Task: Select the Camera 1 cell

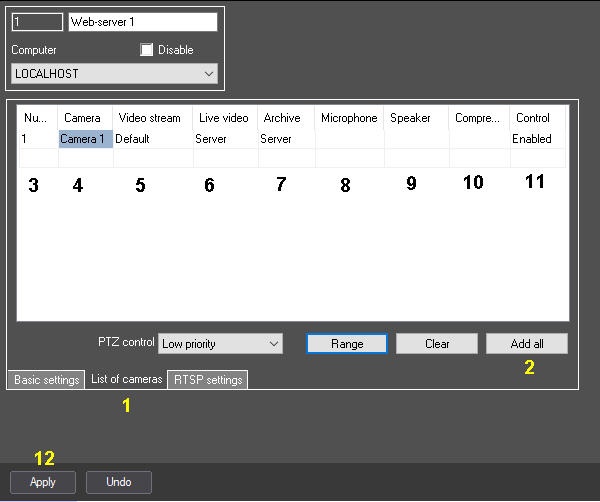Action: (86, 139)
